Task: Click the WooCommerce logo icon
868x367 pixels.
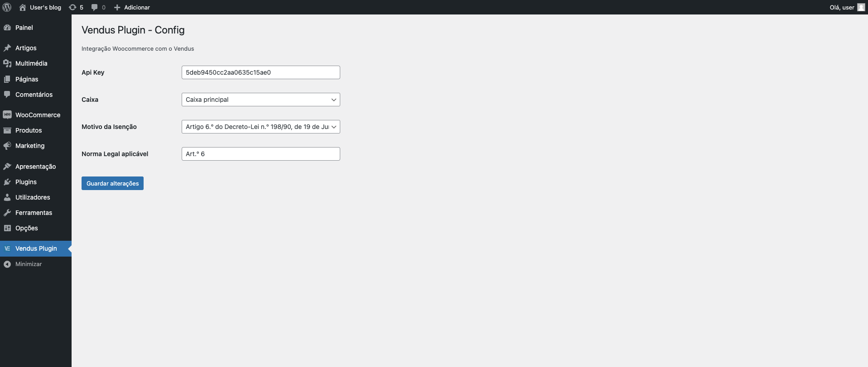Action: pyautogui.click(x=7, y=115)
